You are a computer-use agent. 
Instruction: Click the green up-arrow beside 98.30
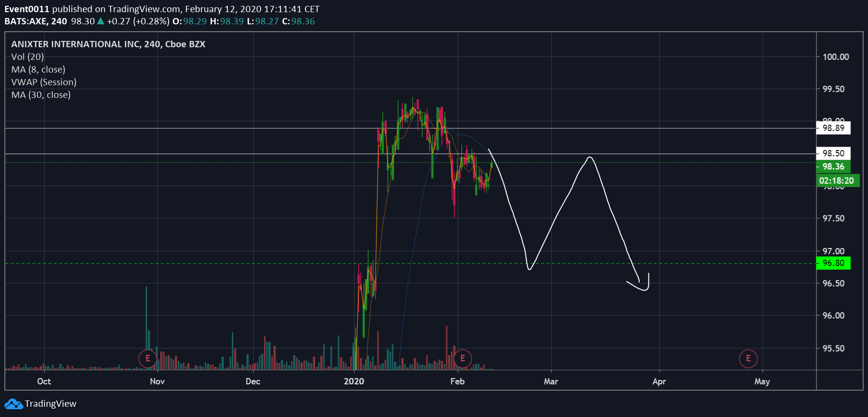101,21
